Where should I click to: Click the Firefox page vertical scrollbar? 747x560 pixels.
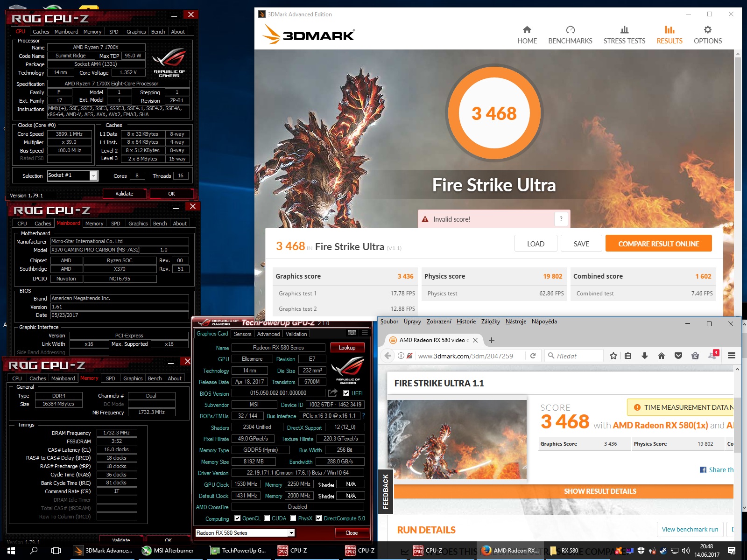[738, 425]
